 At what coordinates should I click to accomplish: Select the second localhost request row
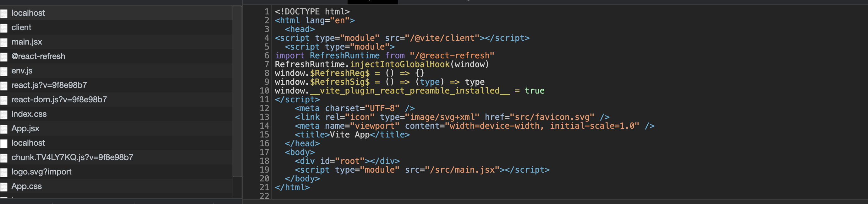(116, 143)
